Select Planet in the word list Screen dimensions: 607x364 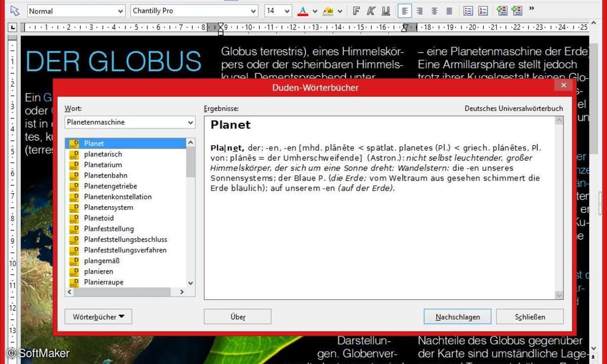tap(126, 143)
